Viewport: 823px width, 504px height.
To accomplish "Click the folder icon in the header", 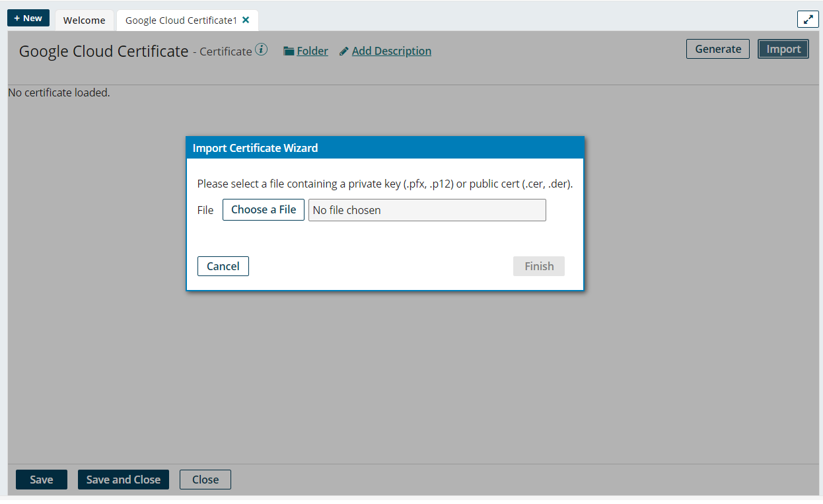I will click(289, 52).
